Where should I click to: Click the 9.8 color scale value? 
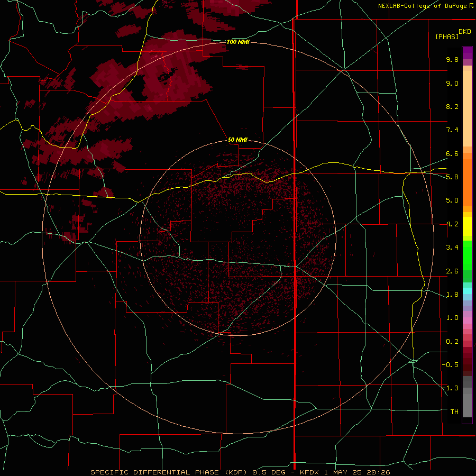coord(452,59)
